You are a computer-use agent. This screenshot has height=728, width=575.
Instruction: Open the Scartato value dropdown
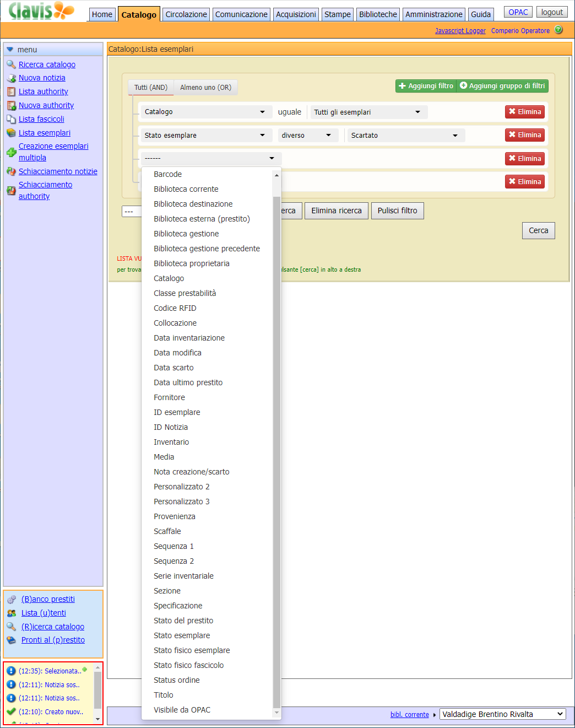click(x=405, y=136)
